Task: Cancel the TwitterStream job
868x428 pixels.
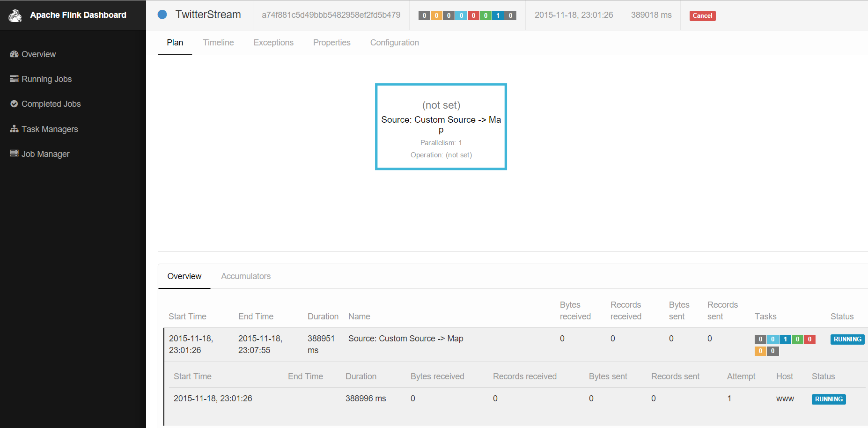Action: coord(702,15)
